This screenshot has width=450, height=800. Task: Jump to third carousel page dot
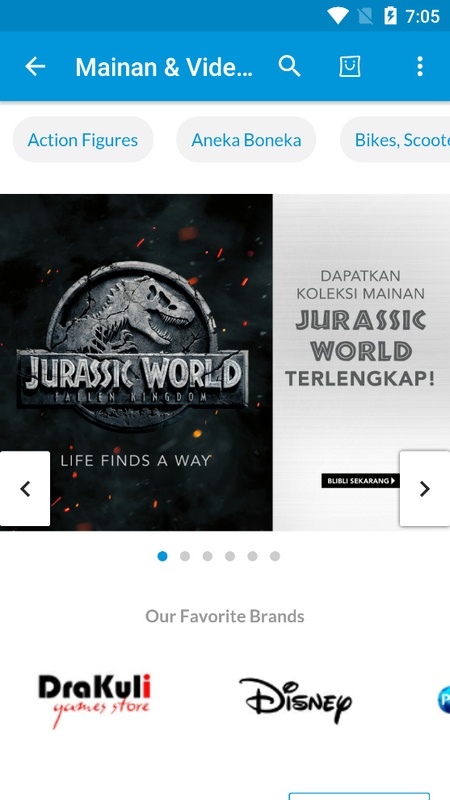[x=207, y=556]
